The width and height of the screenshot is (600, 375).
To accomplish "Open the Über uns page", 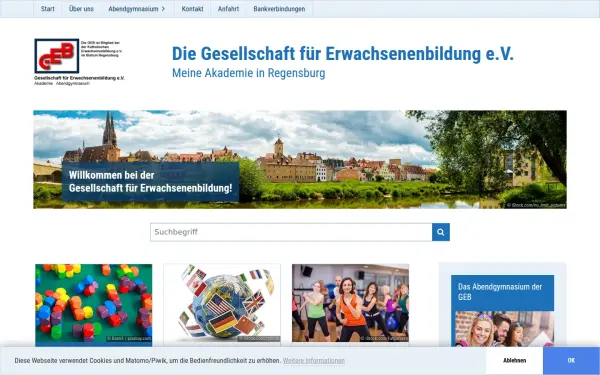I will click(81, 9).
